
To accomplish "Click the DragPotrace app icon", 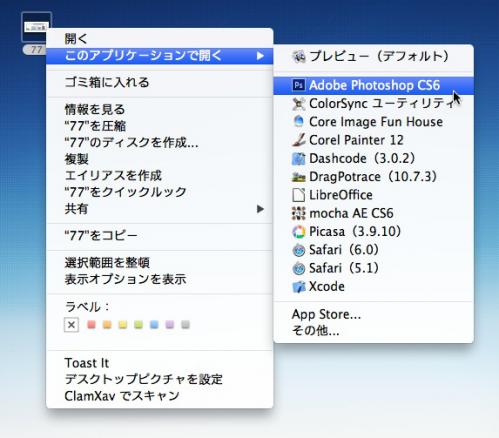I will pyautogui.click(x=299, y=177).
